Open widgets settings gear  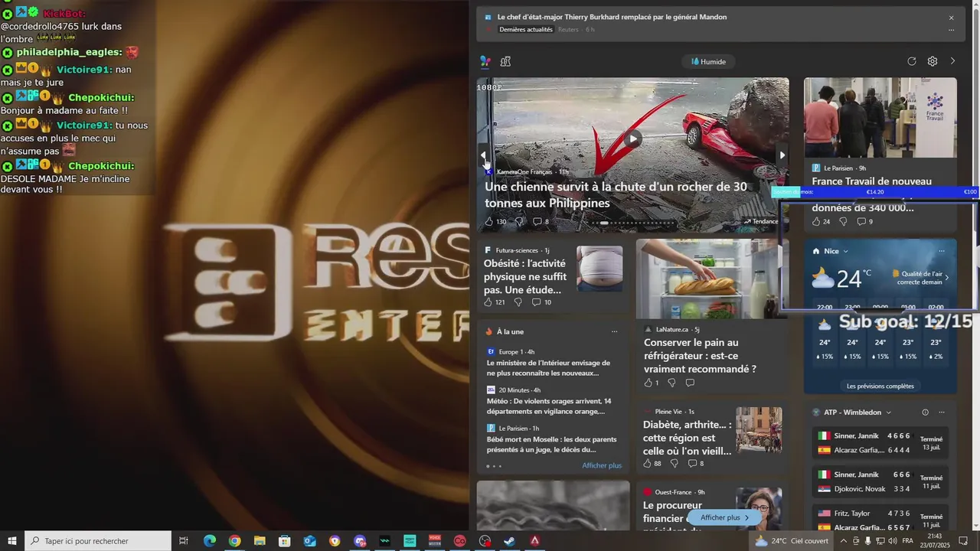[x=932, y=61]
